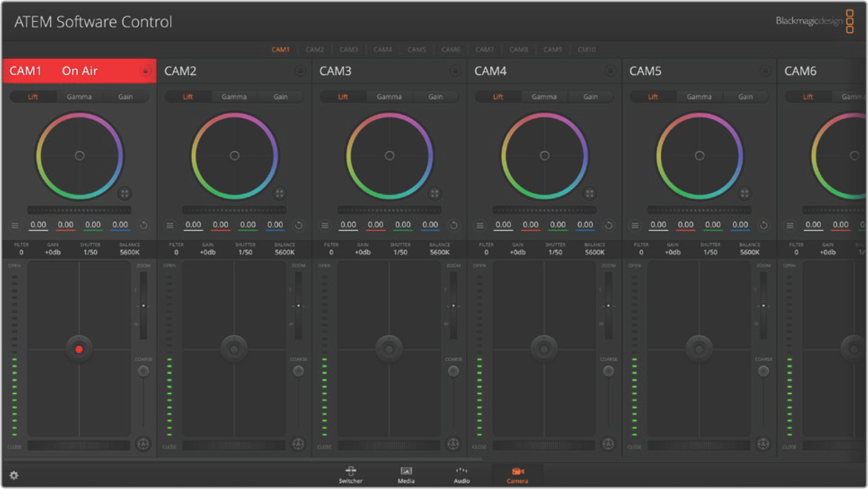868x489 pixels.
Task: Open CAM5 camera settings menu icon
Action: coord(635,225)
